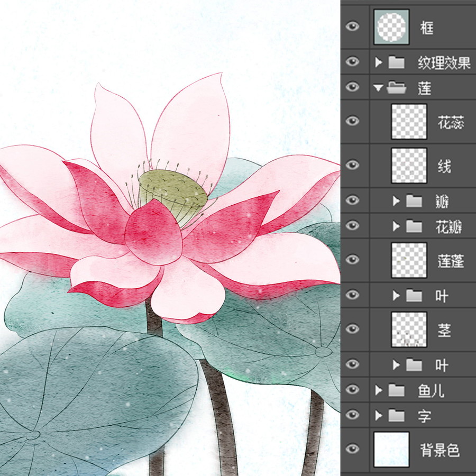Click the layer name 线

click(444, 166)
